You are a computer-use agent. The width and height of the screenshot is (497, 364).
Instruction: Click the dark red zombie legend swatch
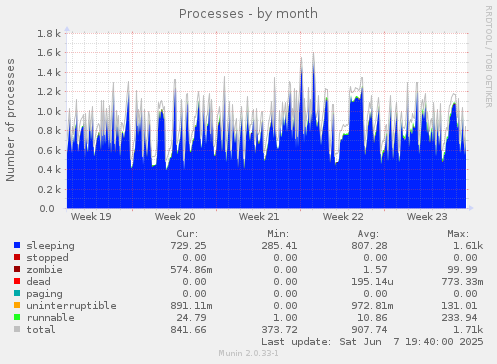[17, 269]
